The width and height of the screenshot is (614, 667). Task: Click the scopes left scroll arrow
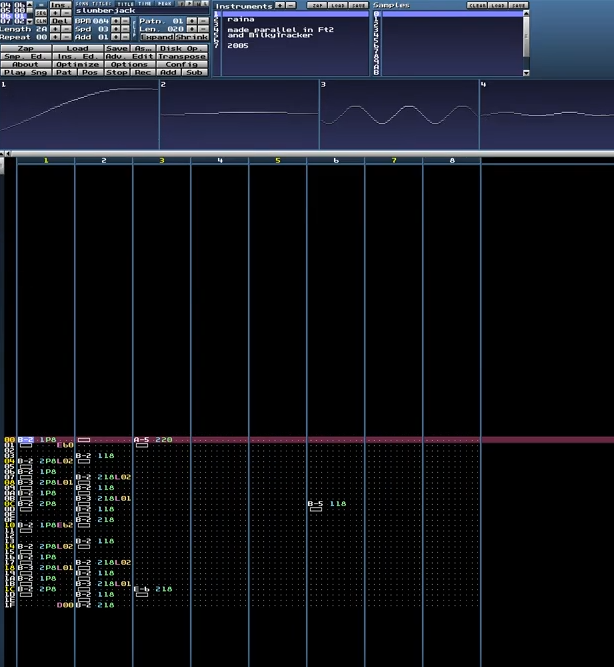[8, 153]
